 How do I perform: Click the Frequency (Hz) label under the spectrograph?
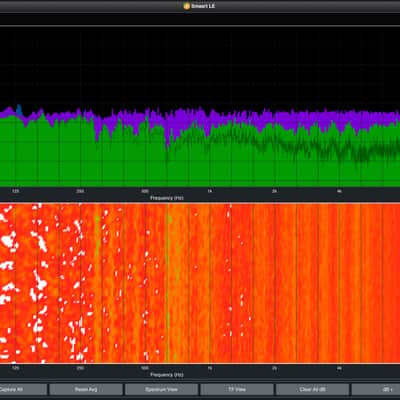click(x=167, y=375)
